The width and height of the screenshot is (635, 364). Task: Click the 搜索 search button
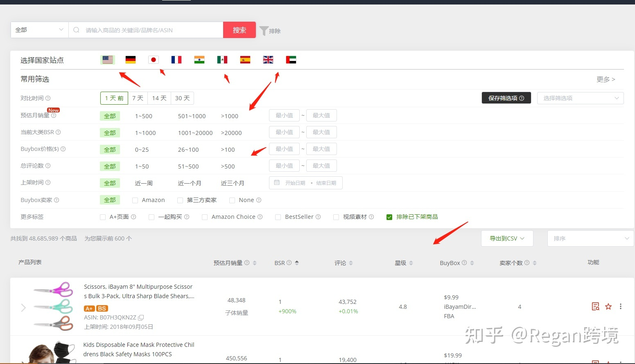pos(239,29)
